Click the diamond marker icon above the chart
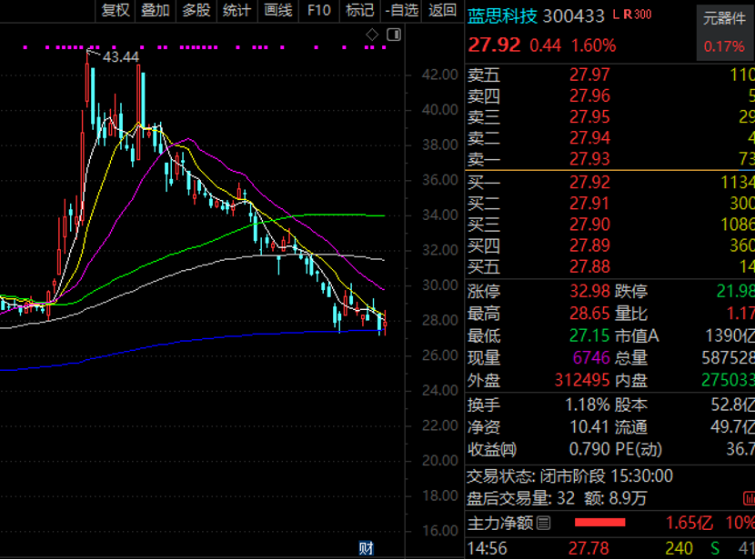This screenshot has height=560, width=755. click(372, 35)
